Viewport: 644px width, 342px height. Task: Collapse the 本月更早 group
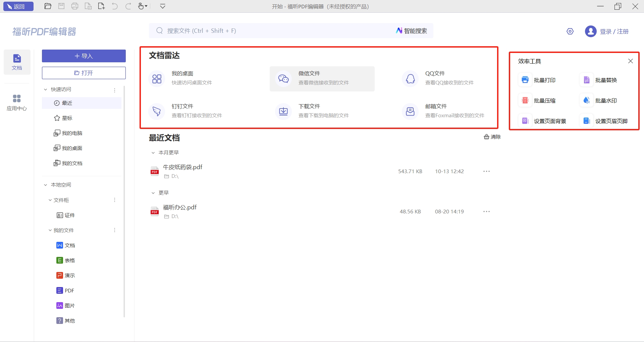coord(153,153)
